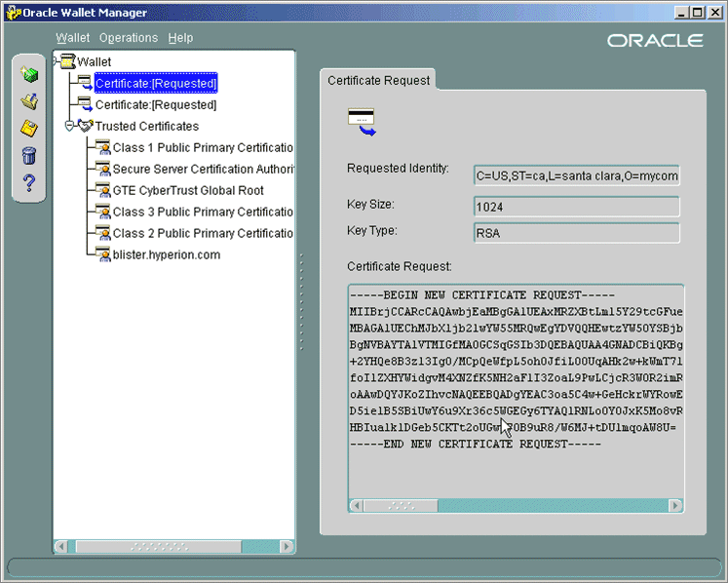Viewport: 728px width, 583px height.
Task: Click the split pane divider handle dots
Action: tap(302, 301)
